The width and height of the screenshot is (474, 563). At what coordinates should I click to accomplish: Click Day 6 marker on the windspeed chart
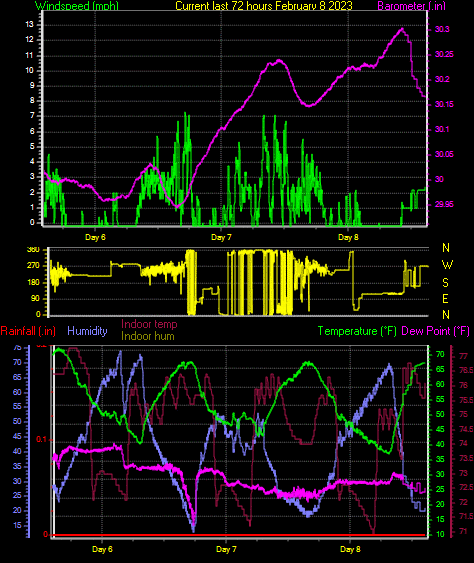(x=95, y=237)
